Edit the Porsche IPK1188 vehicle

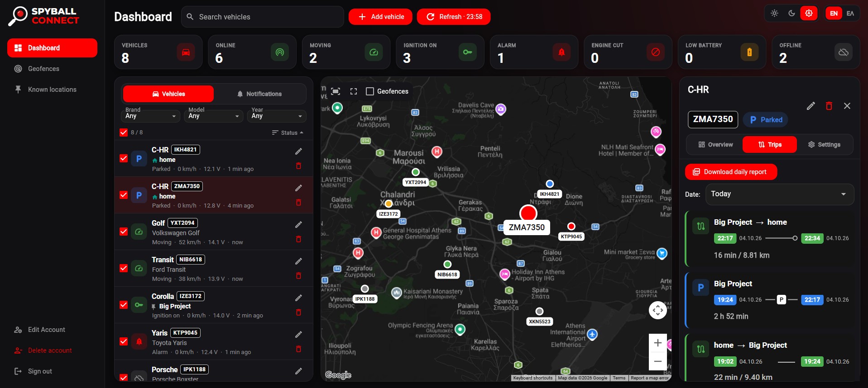click(298, 371)
